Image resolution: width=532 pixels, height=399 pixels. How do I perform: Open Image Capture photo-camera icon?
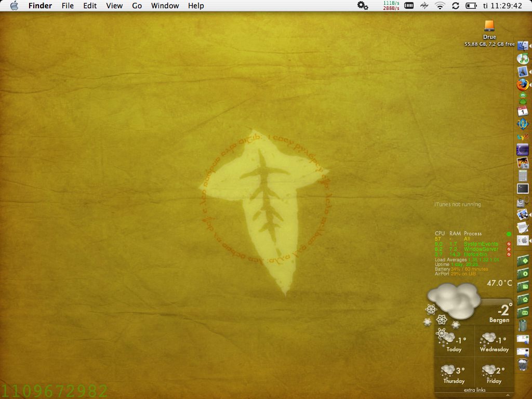(x=523, y=163)
